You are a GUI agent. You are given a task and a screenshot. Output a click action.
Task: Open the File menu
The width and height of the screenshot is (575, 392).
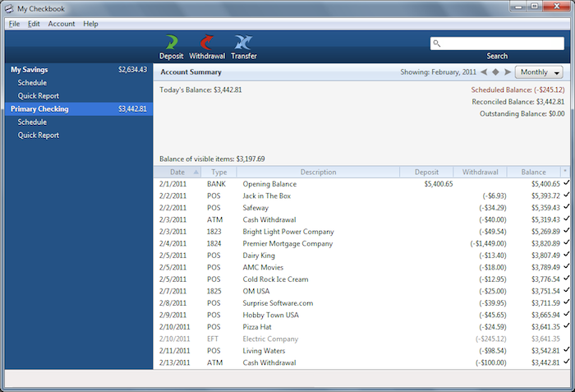click(x=15, y=24)
